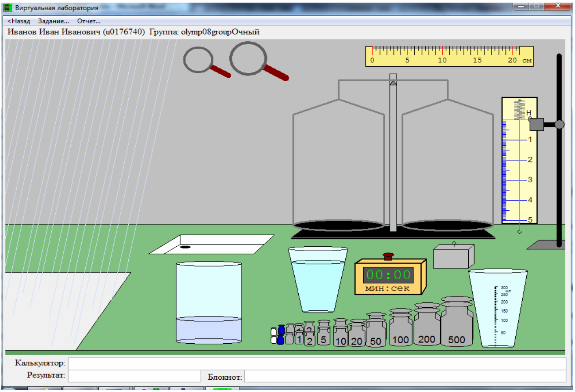Viewport: 575px width, 392px height.
Task: Click the Блокнот notes field
Action: (x=405, y=376)
